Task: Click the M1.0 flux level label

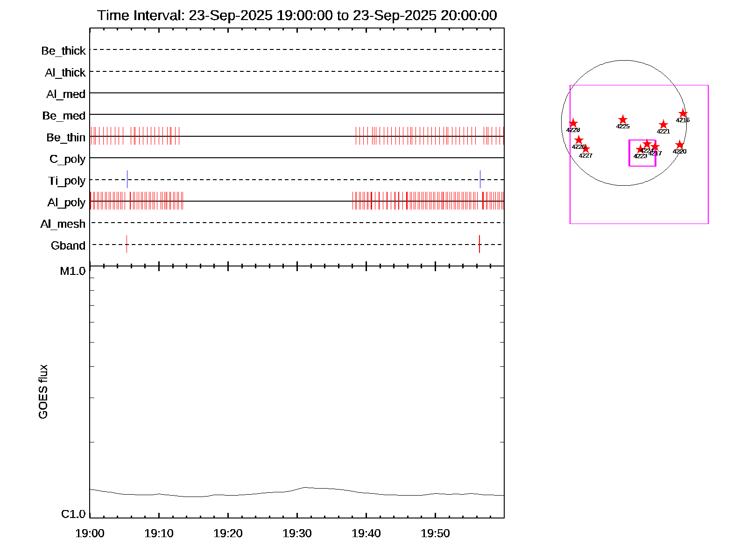Action: [73, 271]
